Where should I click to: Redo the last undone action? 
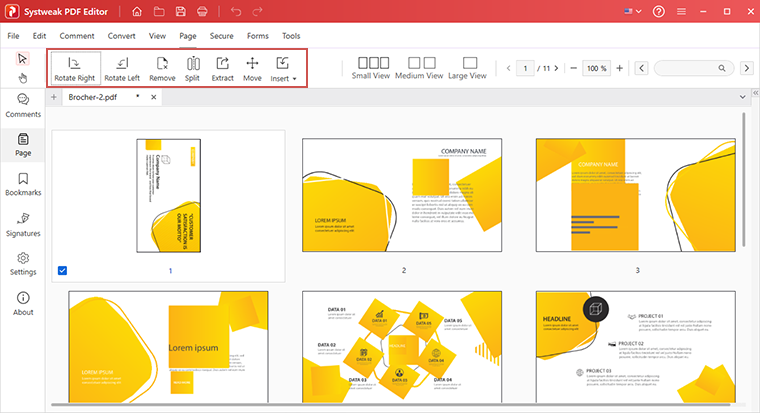[257, 12]
